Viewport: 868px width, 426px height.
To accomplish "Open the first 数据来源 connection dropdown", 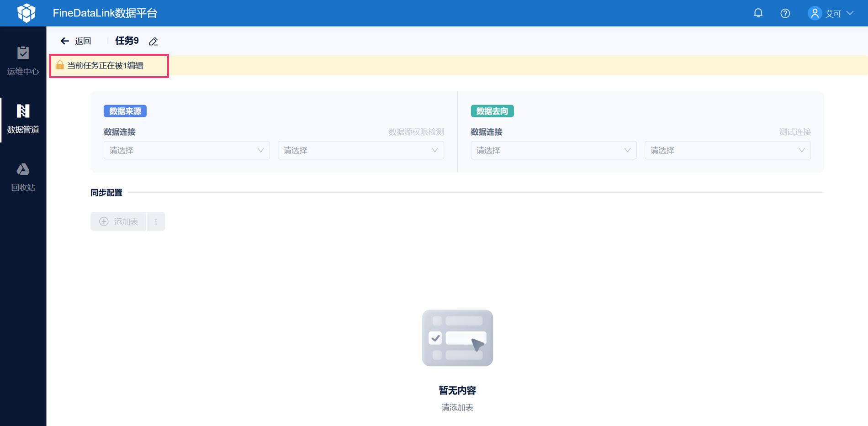I will (186, 150).
